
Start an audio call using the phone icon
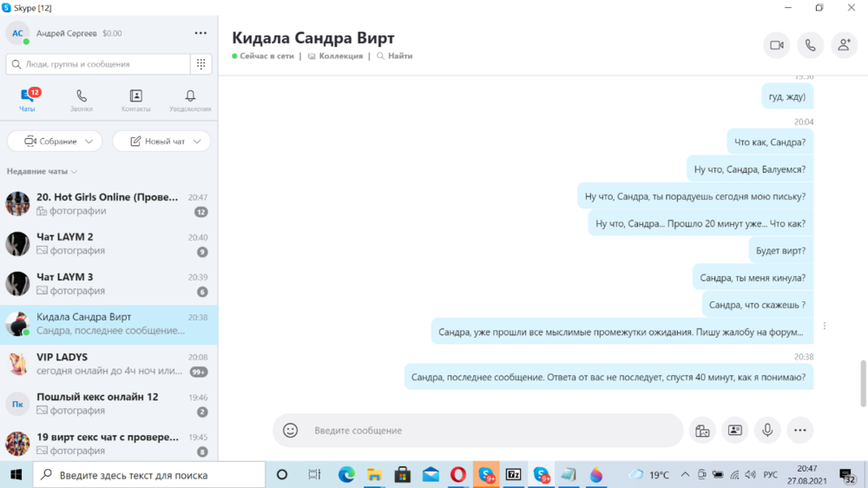coord(811,45)
